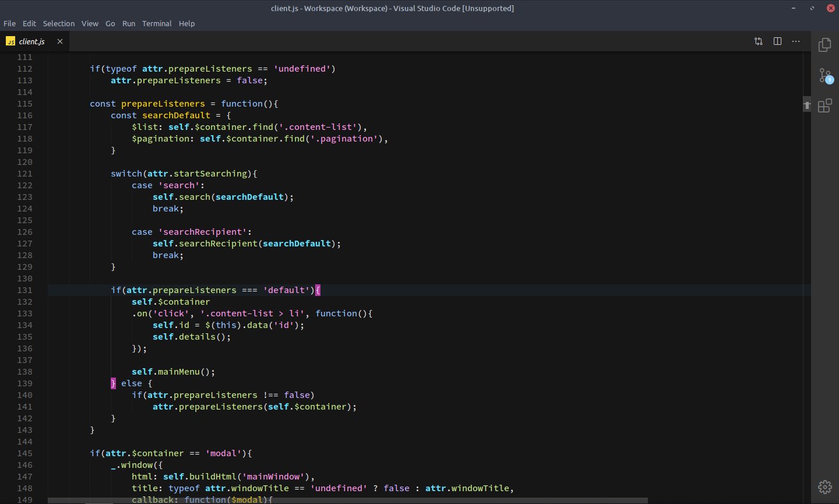
Task: Click line number 131 in the gutter
Action: [x=24, y=290]
